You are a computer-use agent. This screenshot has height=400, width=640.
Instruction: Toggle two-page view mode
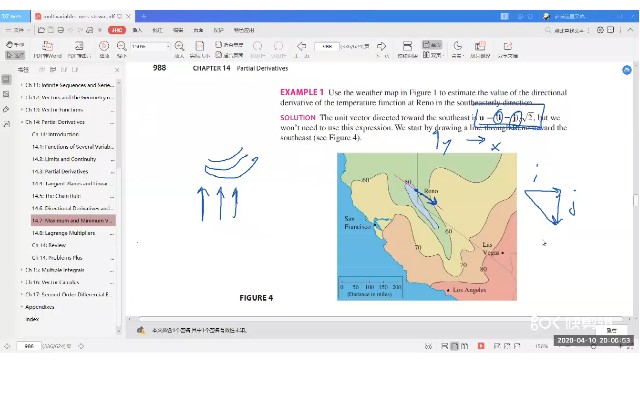432,55
